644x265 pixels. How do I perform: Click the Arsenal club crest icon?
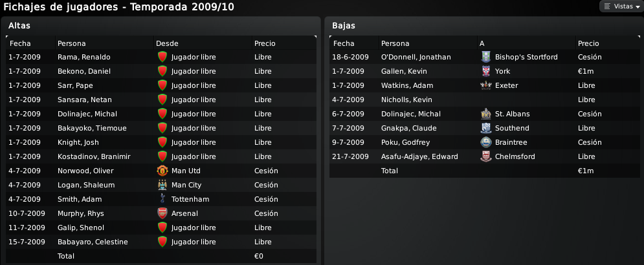coord(162,213)
